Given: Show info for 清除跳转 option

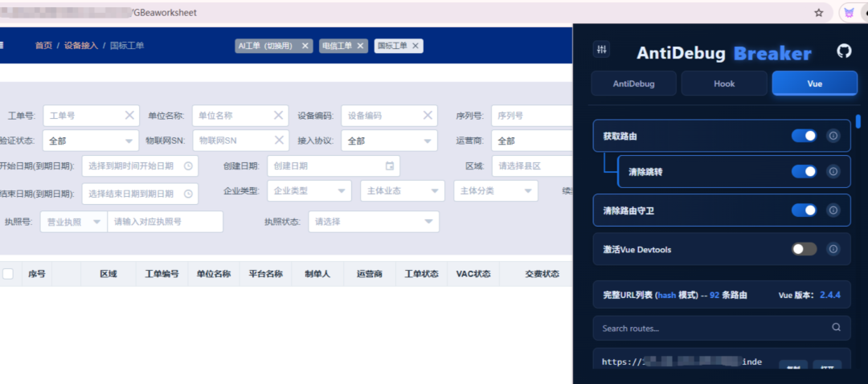Looking at the screenshot, I should coord(833,172).
